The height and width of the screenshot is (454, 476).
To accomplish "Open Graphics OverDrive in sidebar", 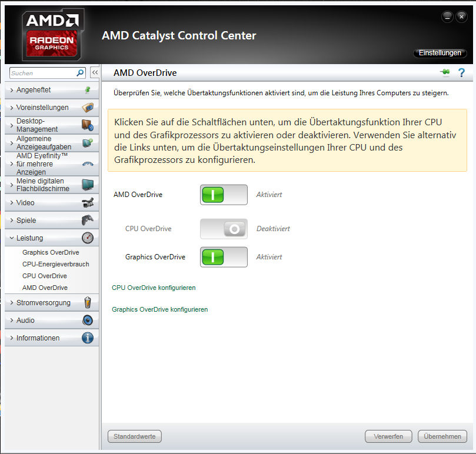I will 51,252.
